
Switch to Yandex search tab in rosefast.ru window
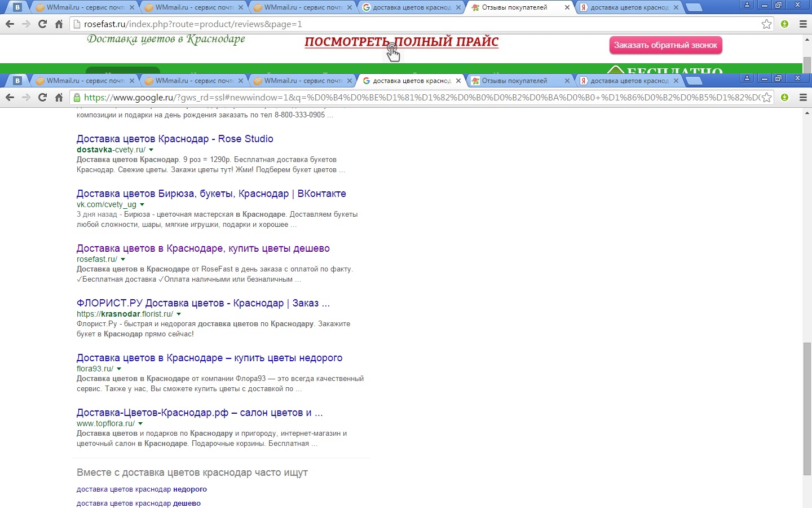pos(629,7)
